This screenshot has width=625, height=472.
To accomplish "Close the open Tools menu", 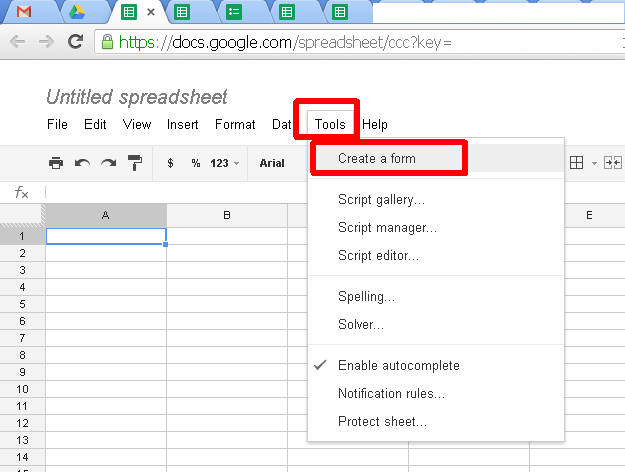I will [x=330, y=124].
